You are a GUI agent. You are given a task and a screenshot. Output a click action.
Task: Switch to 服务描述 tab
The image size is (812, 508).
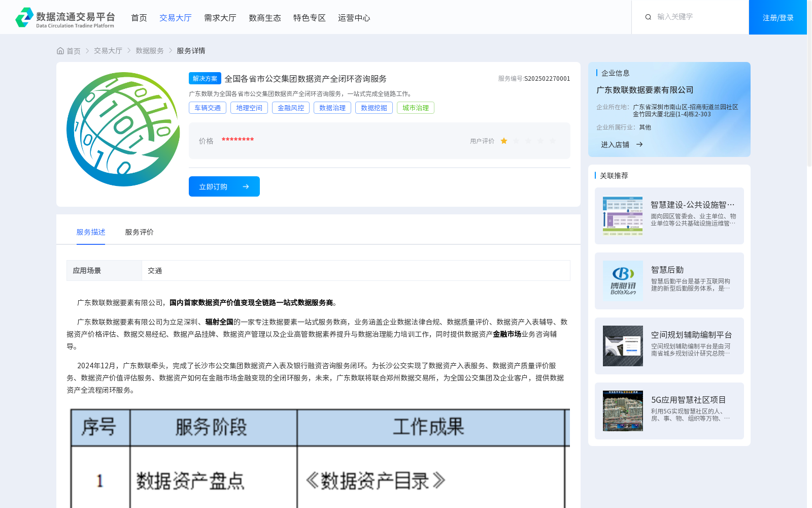pos(91,232)
